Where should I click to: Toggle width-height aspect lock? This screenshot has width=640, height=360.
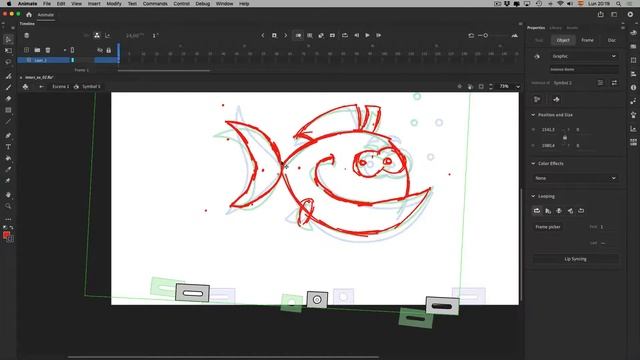pyautogui.click(x=565, y=138)
